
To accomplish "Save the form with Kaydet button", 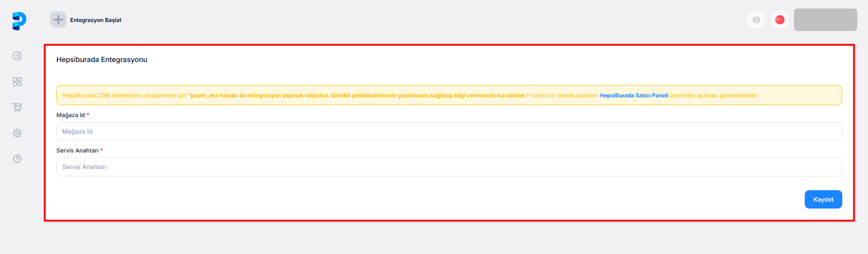I will click(823, 199).
